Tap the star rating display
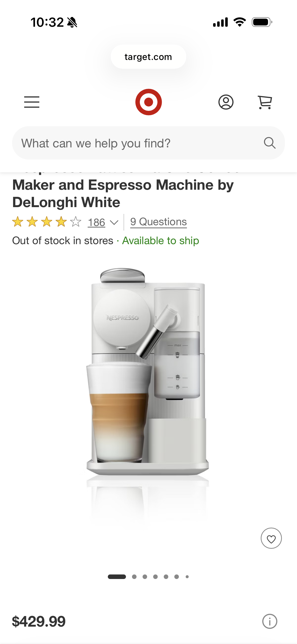Screen dimensions: 297x644 47,222
